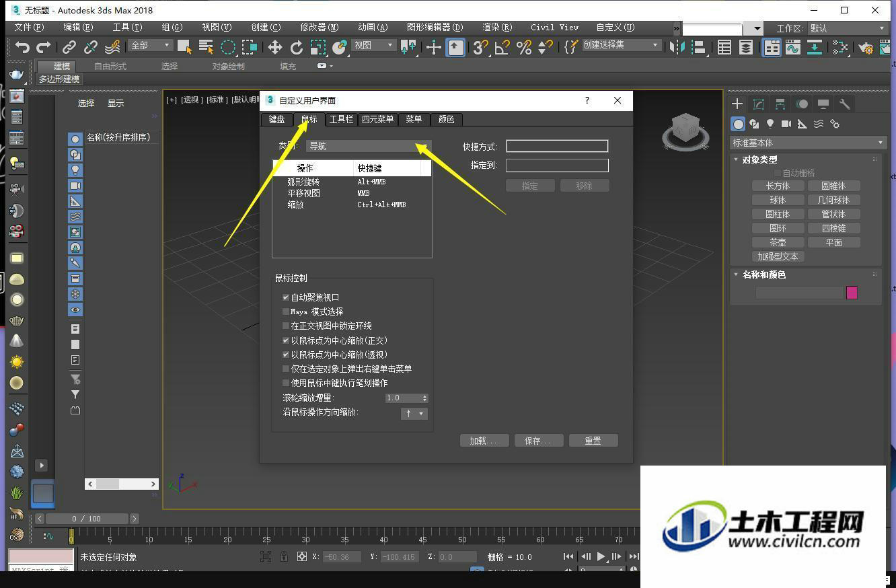Click the 加载... button
This screenshot has height=588, width=896.
tap(483, 441)
